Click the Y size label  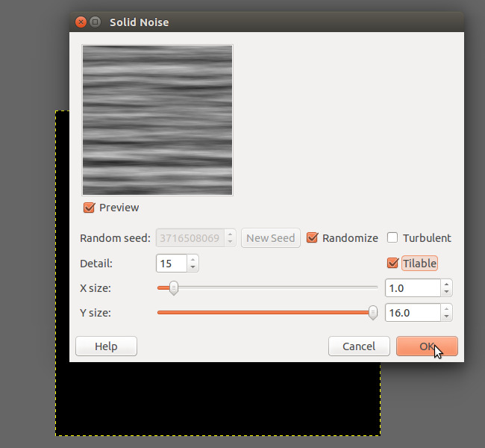click(x=96, y=313)
